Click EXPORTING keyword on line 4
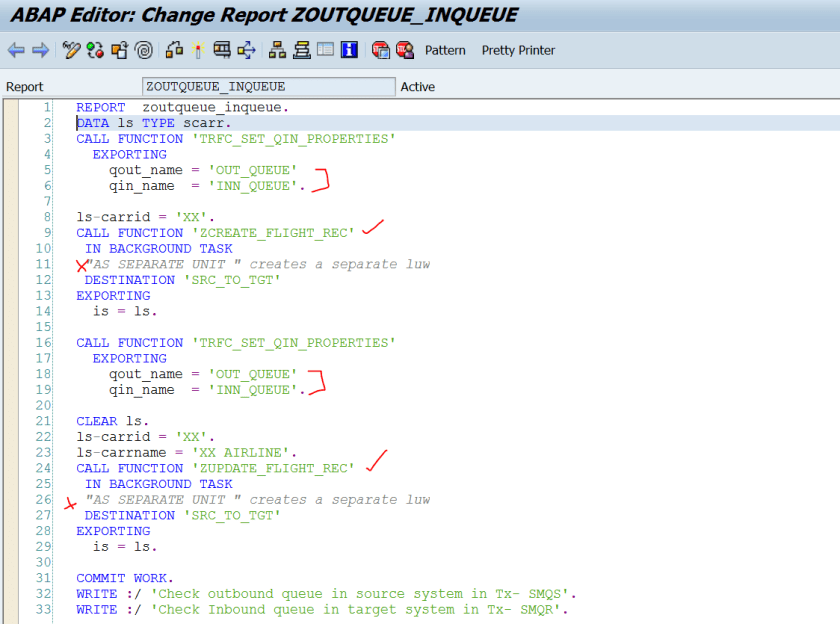Viewport: 840px width, 624px height. tap(130, 155)
